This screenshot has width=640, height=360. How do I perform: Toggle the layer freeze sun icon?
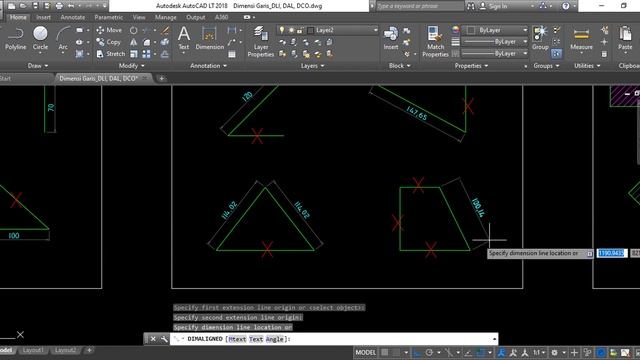(x=291, y=30)
